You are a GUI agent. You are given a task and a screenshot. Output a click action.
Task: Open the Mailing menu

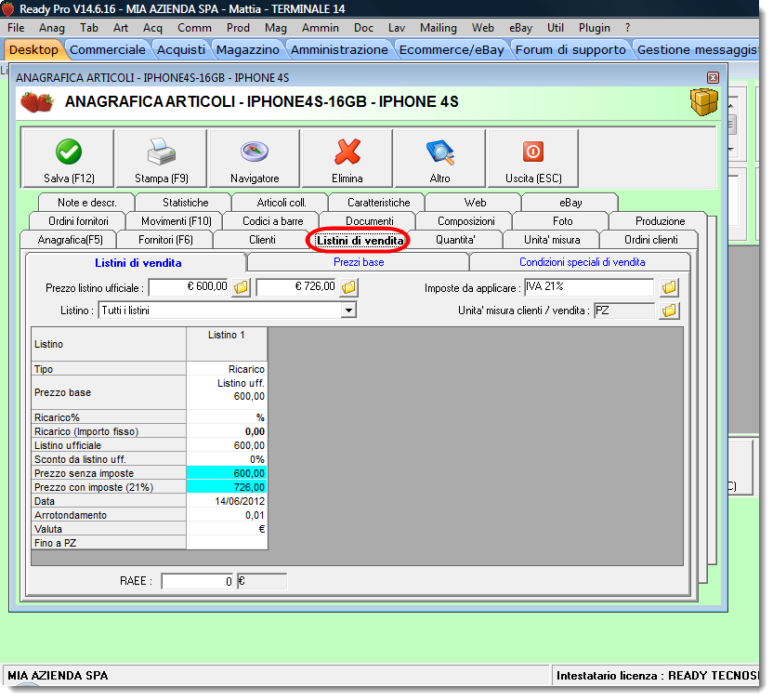pyautogui.click(x=439, y=28)
